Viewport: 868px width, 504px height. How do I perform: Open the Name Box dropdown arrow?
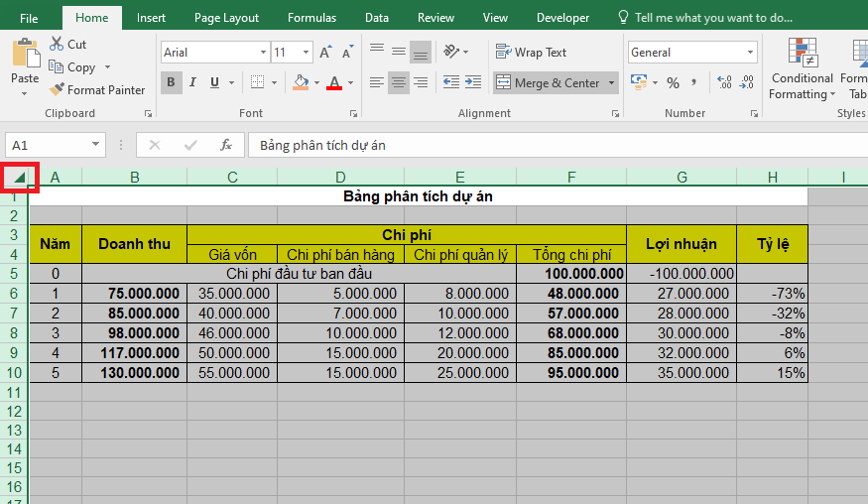(x=95, y=144)
